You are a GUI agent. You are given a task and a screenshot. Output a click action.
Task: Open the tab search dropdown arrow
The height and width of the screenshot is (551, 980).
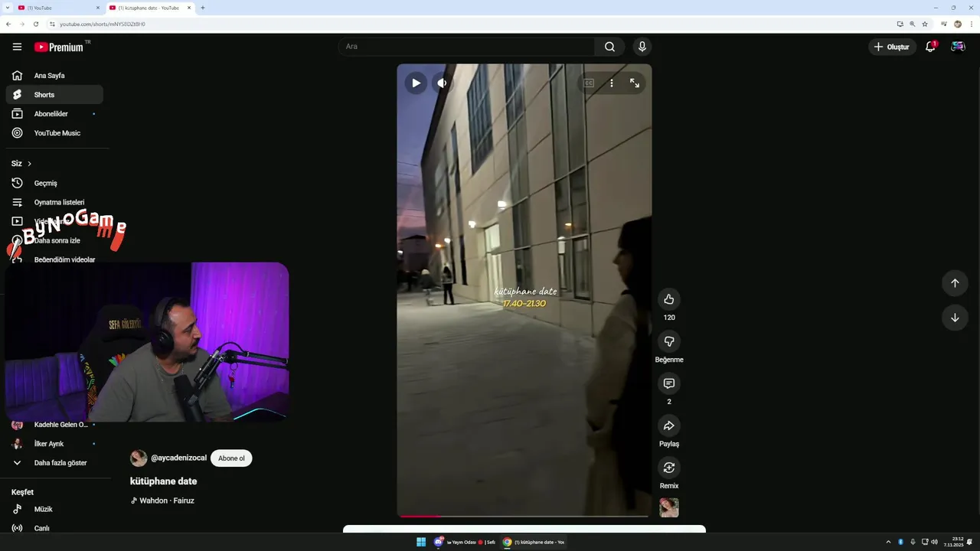[x=8, y=8]
